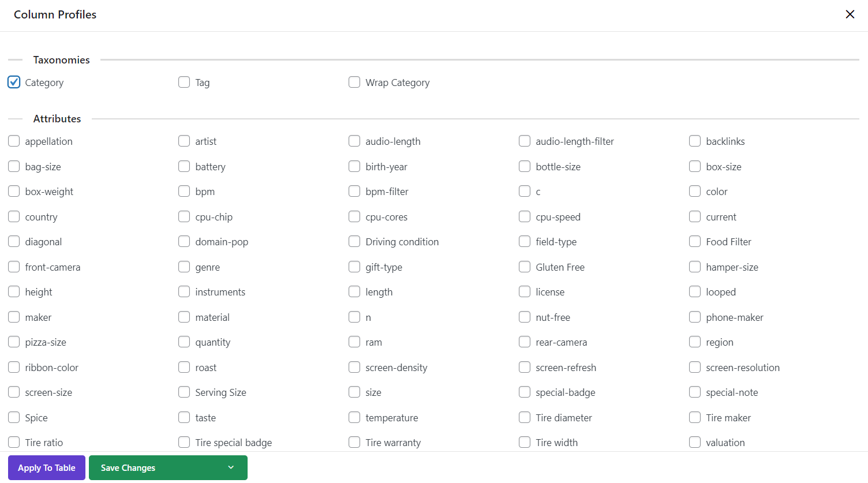The image size is (868, 483).
Task: Select the phone-maker checkbox
Action: 695,317
